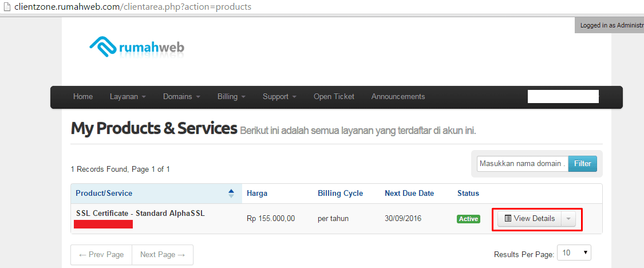This screenshot has width=644, height=268.
Task: Click the 1 Records Found text
Action: (x=120, y=169)
